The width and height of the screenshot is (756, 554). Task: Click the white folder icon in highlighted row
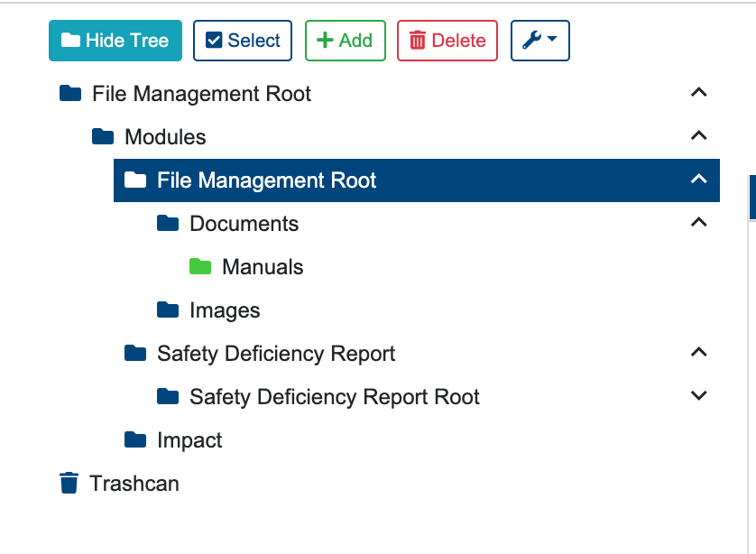pyautogui.click(x=135, y=180)
